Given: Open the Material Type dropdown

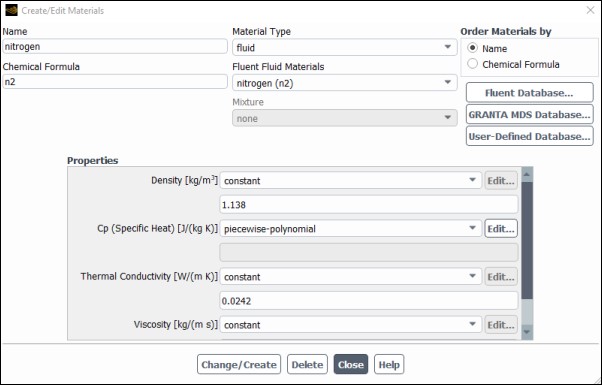Looking at the screenshot, I should (344, 48).
